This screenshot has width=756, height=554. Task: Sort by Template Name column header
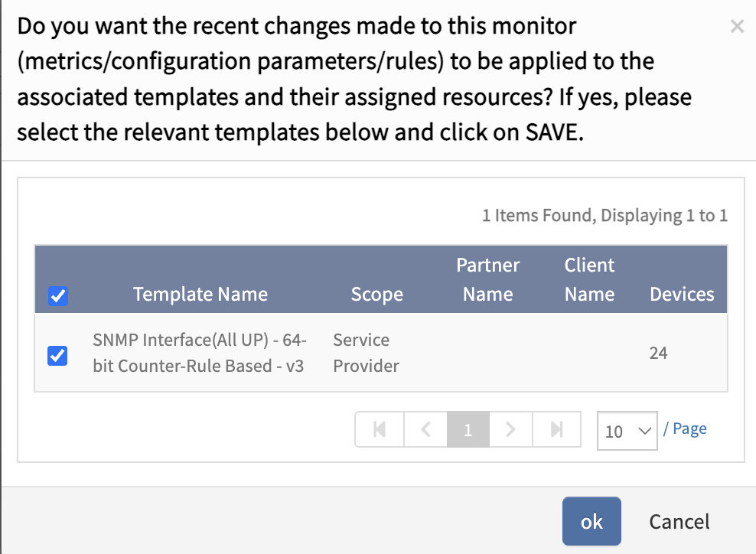click(x=200, y=295)
